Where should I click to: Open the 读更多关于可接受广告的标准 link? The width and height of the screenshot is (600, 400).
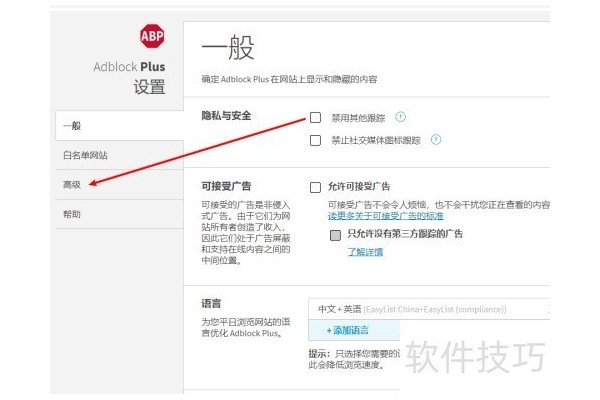click(386, 216)
